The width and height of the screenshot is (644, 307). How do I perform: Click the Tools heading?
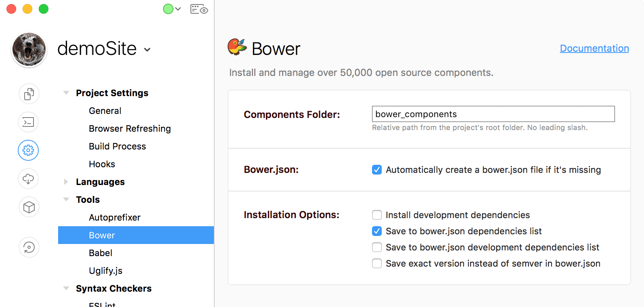tap(88, 200)
